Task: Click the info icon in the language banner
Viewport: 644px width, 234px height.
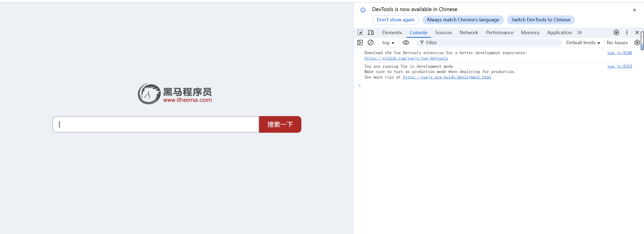Action: pyautogui.click(x=363, y=10)
